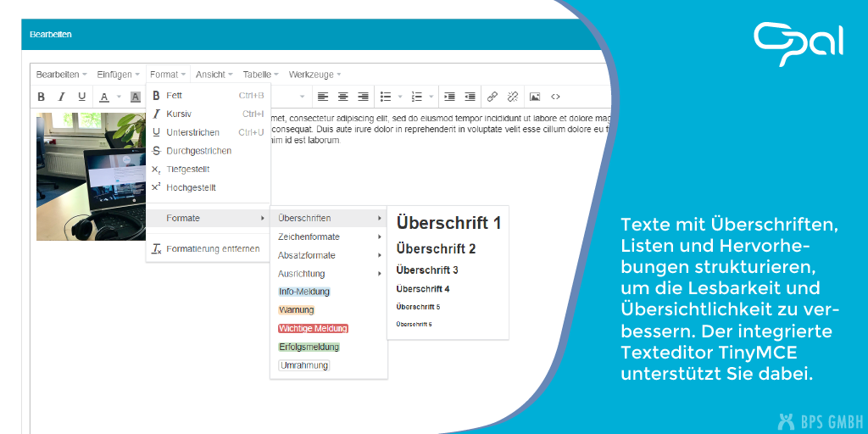Image resolution: width=868 pixels, height=434 pixels.
Task: Apply the Umrahmung format
Action: 304,365
